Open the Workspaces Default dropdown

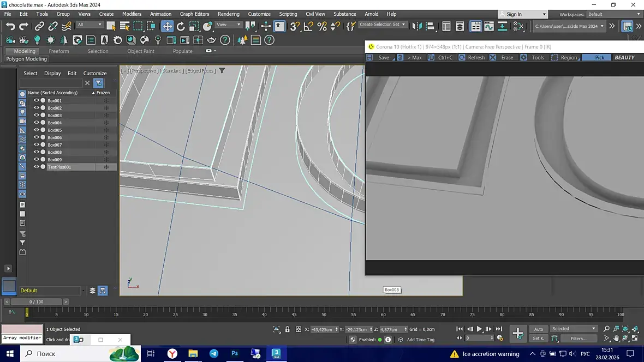point(613,14)
